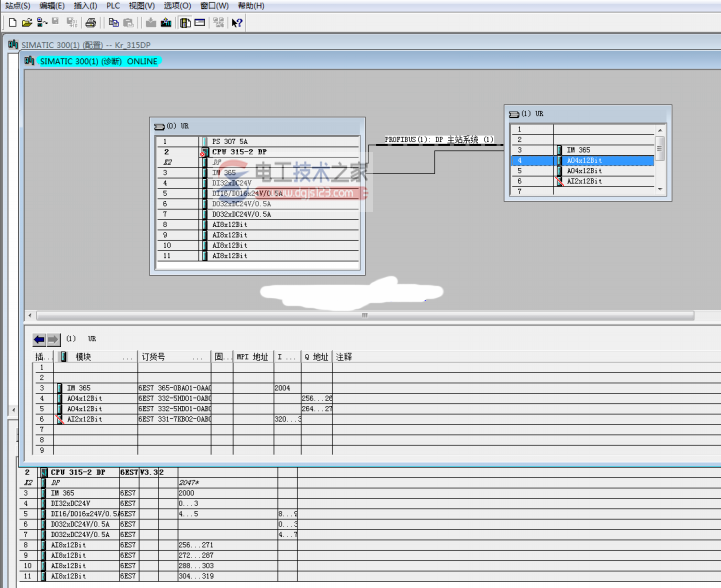Click the station icon beside SIMATIC 300(1) ONLINE
Image resolution: width=721 pixels, height=588 pixels.
[29, 61]
